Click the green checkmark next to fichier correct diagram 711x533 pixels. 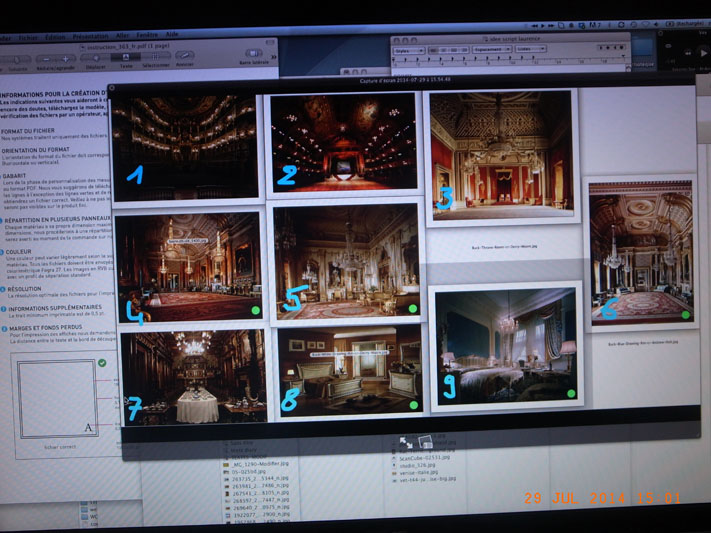[102, 363]
